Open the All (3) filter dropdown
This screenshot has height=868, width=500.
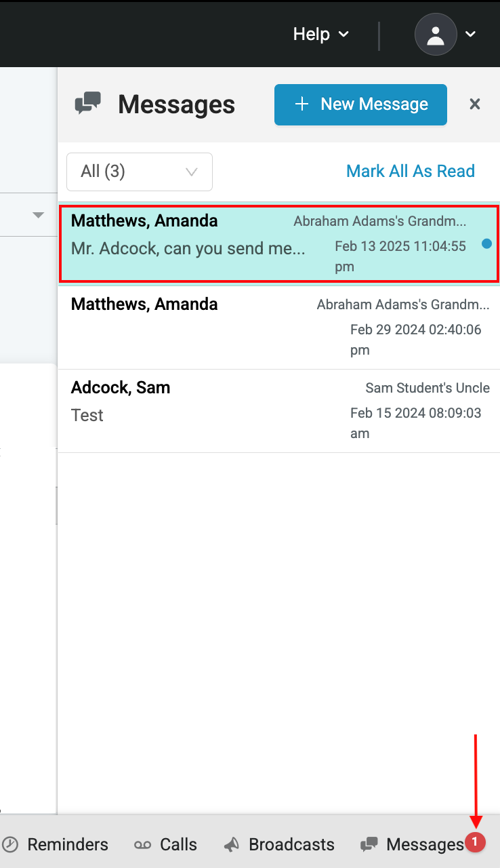139,172
